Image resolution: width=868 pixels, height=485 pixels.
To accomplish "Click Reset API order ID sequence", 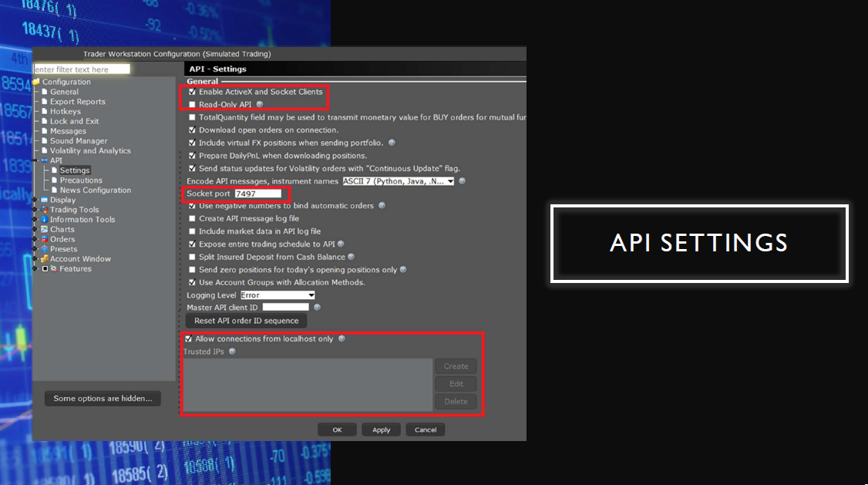I will (247, 321).
